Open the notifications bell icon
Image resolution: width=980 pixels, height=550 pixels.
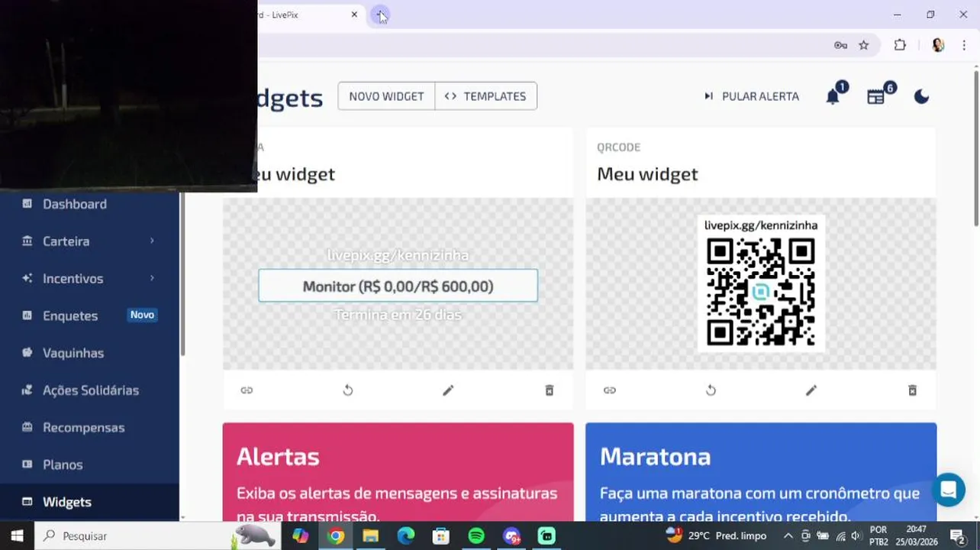pos(833,96)
